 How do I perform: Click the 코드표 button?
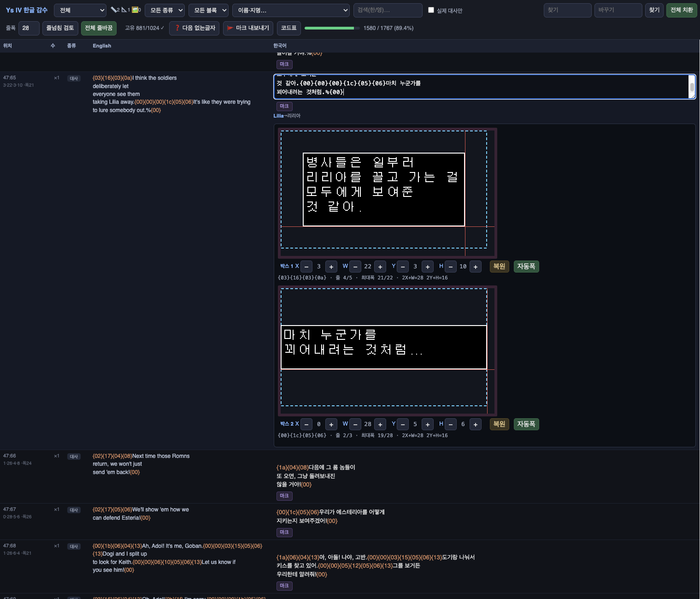(289, 28)
